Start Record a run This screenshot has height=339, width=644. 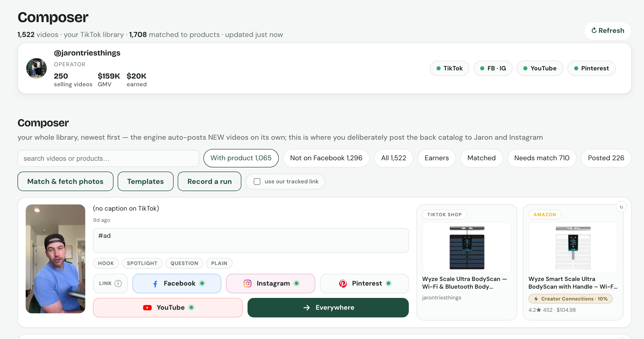pos(210,181)
